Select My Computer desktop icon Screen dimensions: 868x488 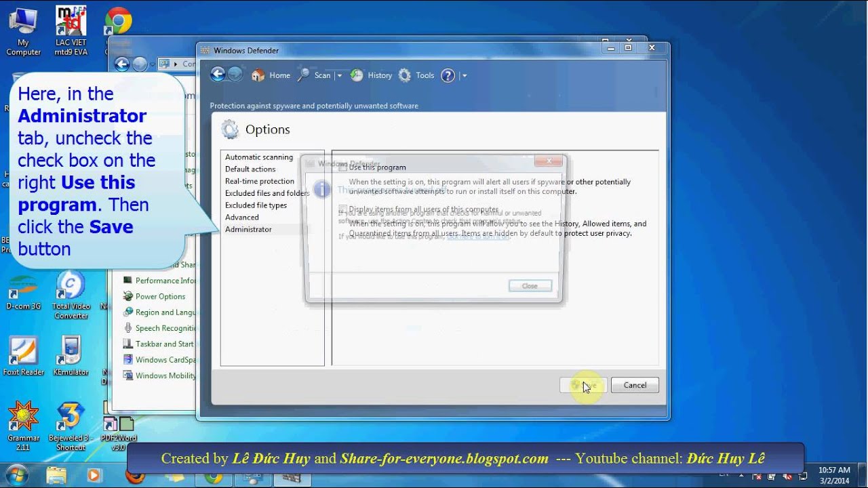pyautogui.click(x=23, y=32)
